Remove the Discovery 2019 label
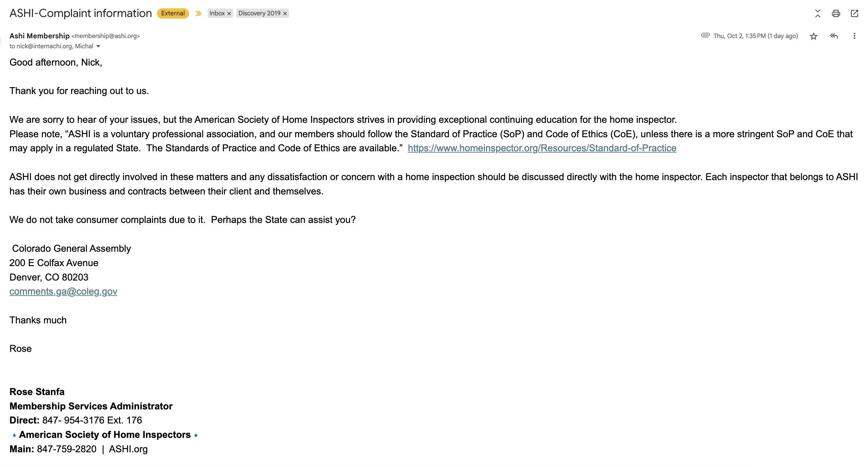The width and height of the screenshot is (868, 467). [285, 13]
